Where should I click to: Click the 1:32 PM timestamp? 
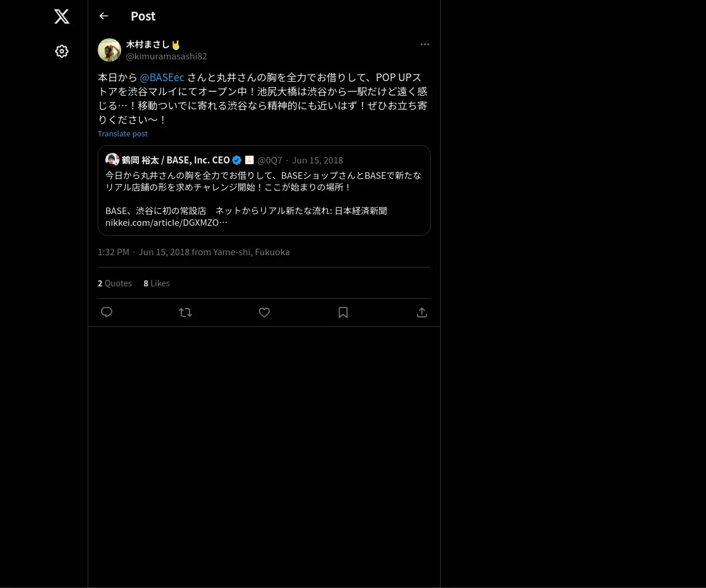(x=114, y=252)
